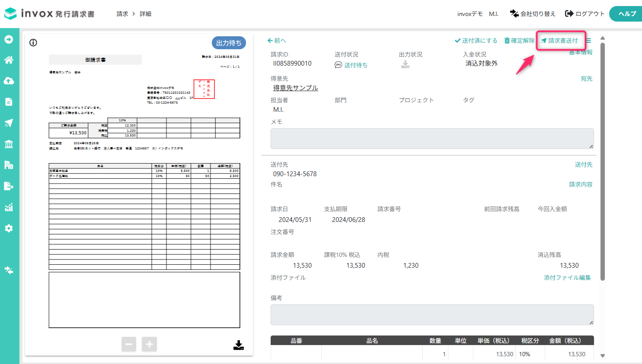Click the 出力待ち status badge
This screenshot has height=364, width=642.
pos(229,43)
